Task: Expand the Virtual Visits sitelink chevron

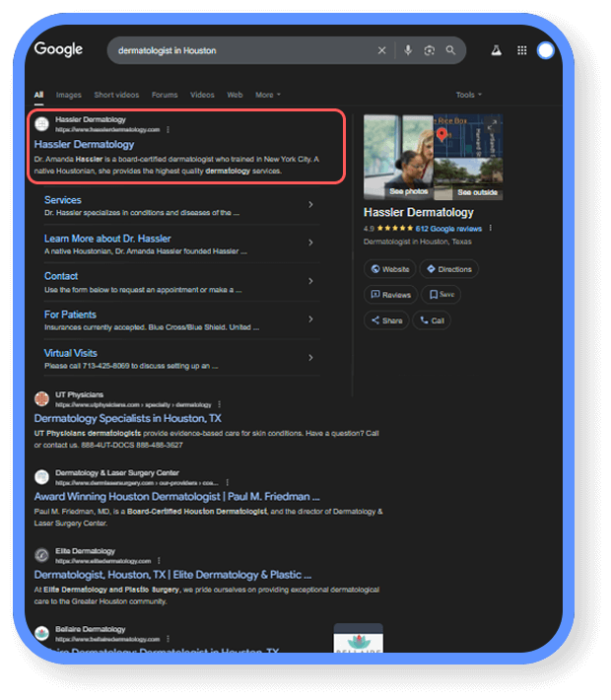Action: coord(310,358)
